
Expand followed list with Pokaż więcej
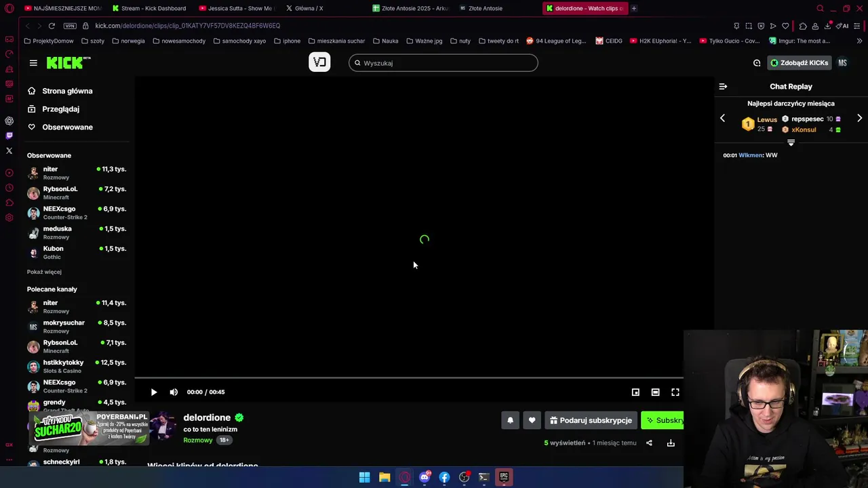(x=44, y=272)
